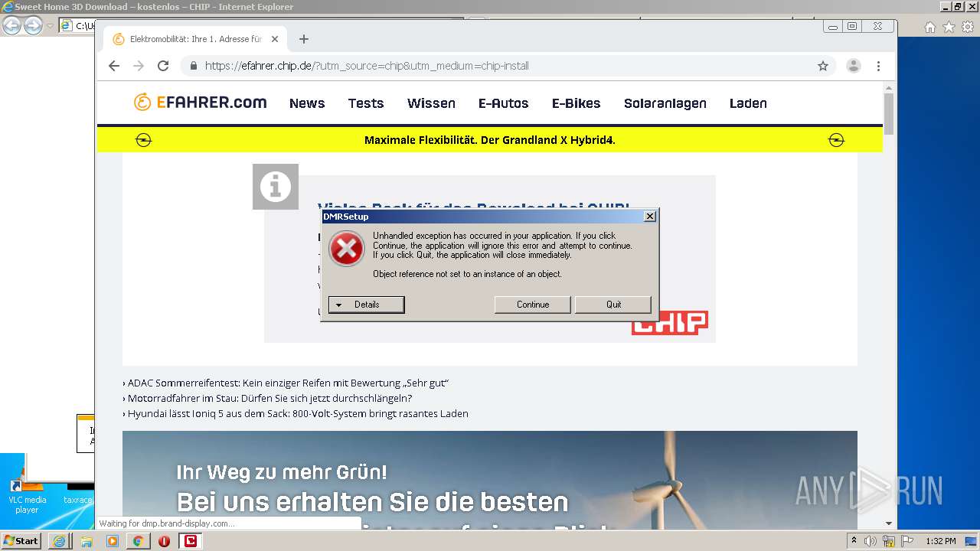The image size is (980, 551).
Task: Open the E-Autos menu item
Action: click(x=504, y=103)
